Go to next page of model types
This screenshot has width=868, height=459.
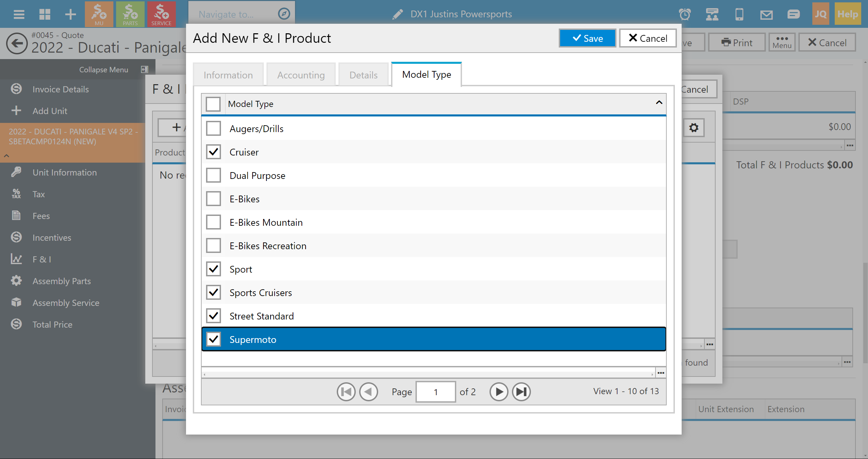[x=498, y=392]
